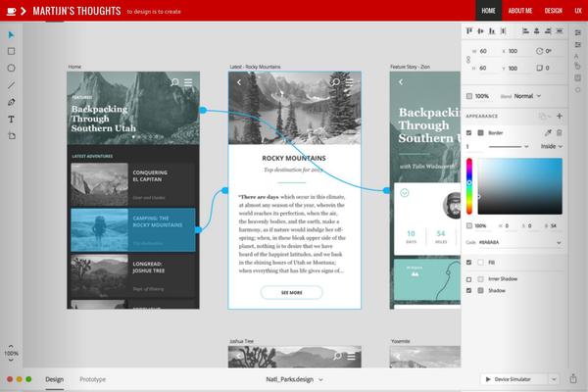Viewport: 588px width, 392px height.
Task: Click the zoom-in chevron above 100%
Action: 11,346
